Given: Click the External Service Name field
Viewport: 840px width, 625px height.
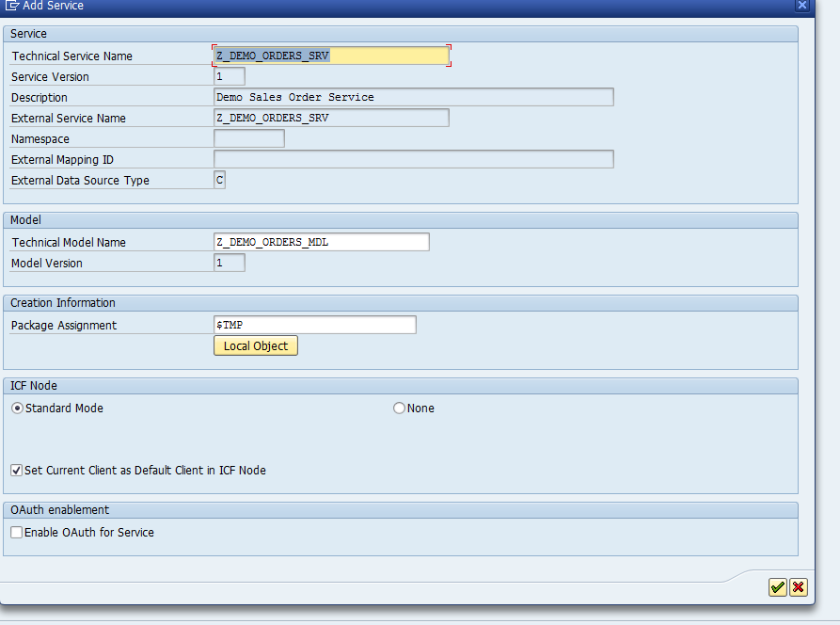Looking at the screenshot, I should (331, 118).
